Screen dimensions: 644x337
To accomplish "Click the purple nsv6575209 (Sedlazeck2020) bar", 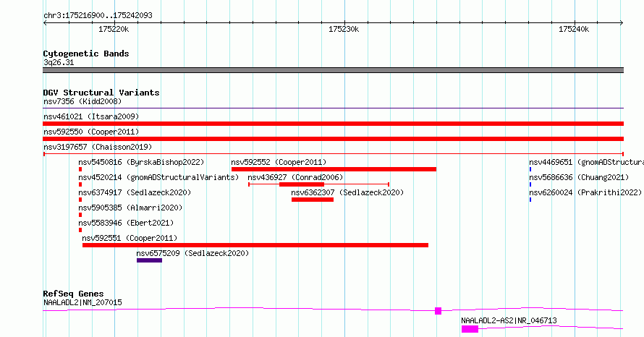I will coord(150,260).
